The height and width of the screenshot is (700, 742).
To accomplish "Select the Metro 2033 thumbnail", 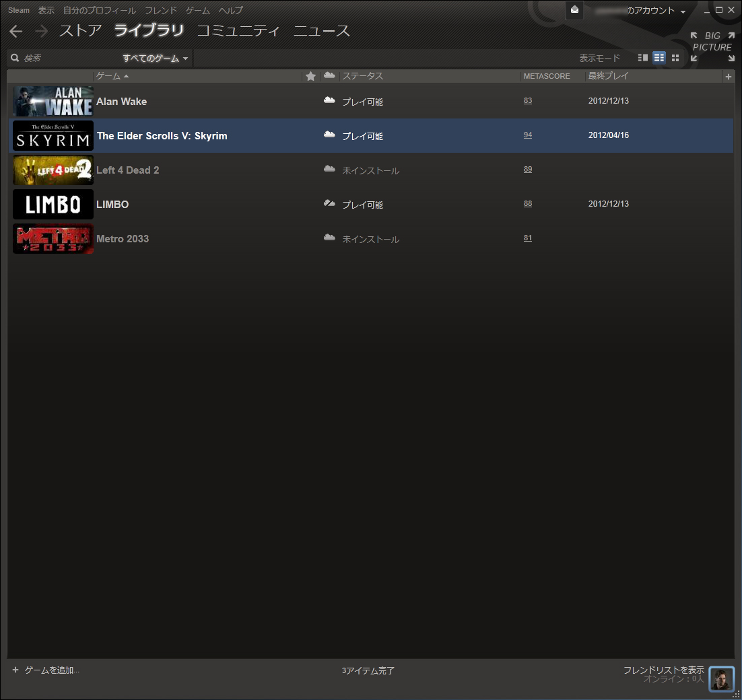I will [x=53, y=238].
